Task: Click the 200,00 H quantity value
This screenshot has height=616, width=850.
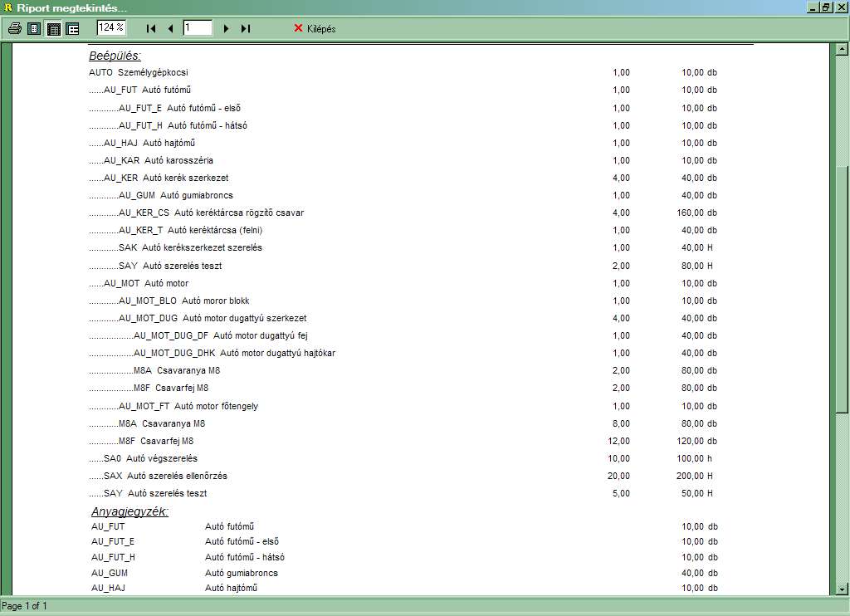Action: click(x=695, y=476)
